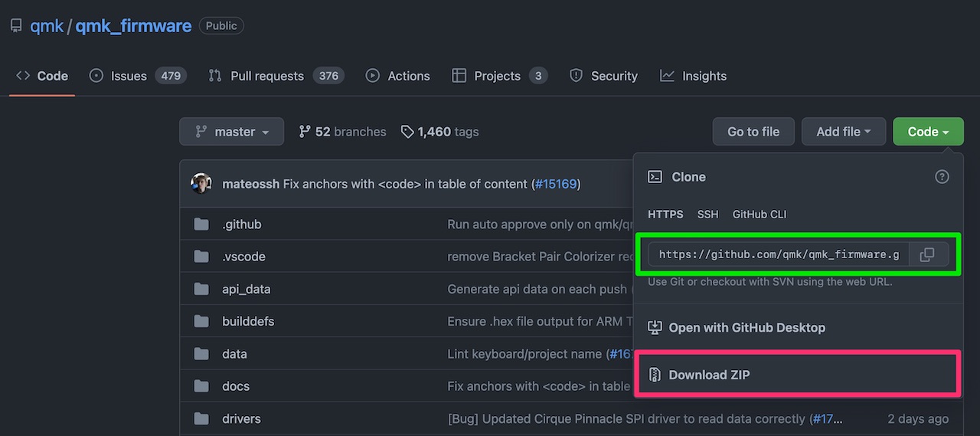Viewport: 980px width, 436px height.
Task: Open the commit message about fixing anchors
Action: click(406, 184)
